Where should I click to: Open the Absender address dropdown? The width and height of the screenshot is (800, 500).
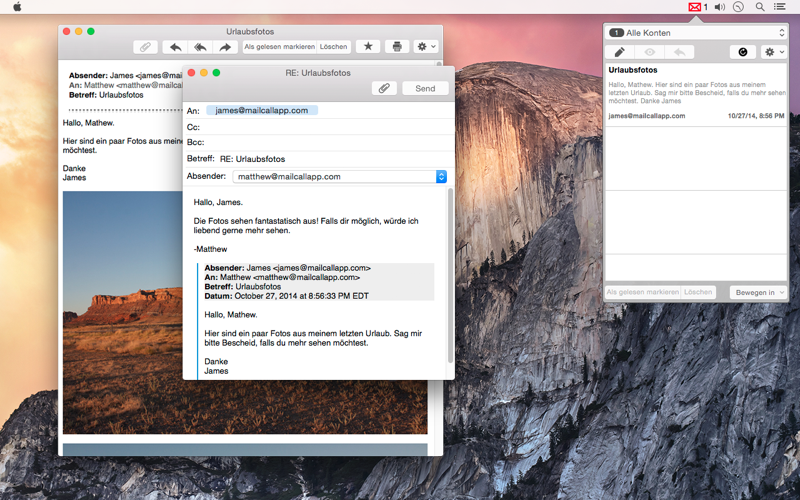point(441,177)
